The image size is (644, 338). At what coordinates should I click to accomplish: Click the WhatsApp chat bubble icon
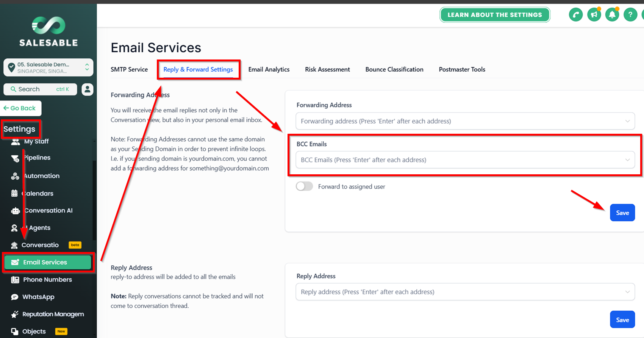click(x=15, y=297)
